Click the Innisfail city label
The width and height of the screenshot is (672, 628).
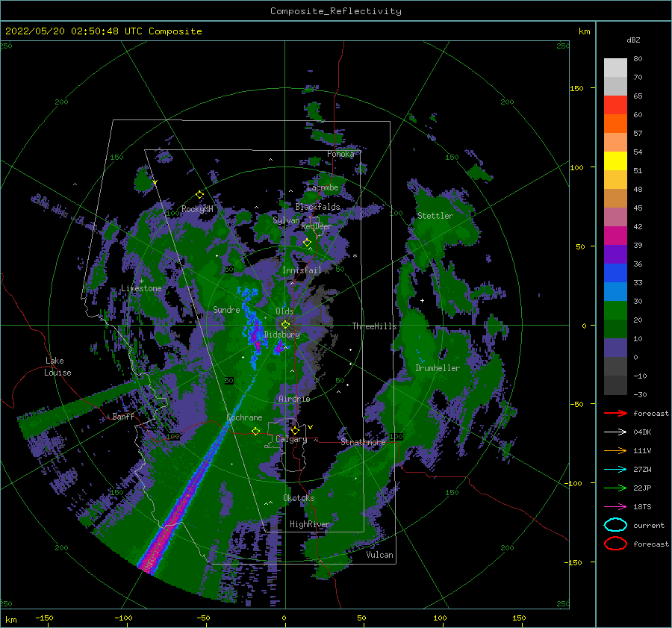click(302, 270)
